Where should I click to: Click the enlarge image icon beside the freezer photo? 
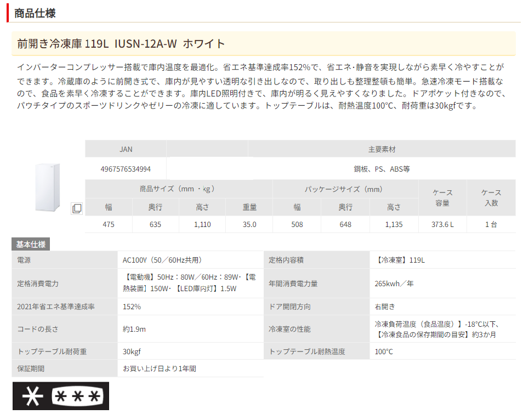77,208
